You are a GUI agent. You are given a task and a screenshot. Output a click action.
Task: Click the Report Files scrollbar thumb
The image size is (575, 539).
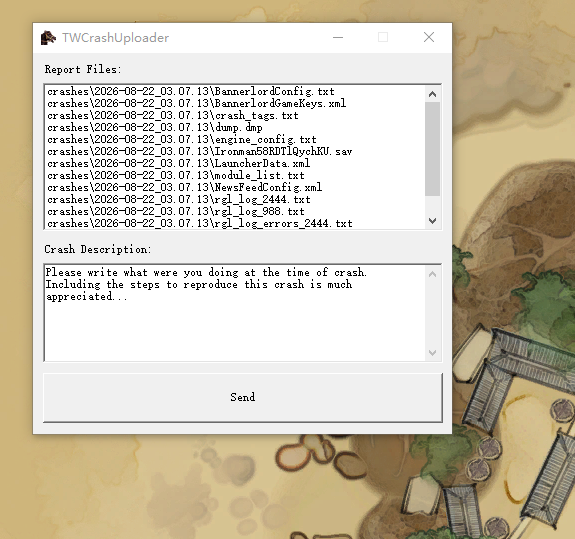click(x=432, y=149)
